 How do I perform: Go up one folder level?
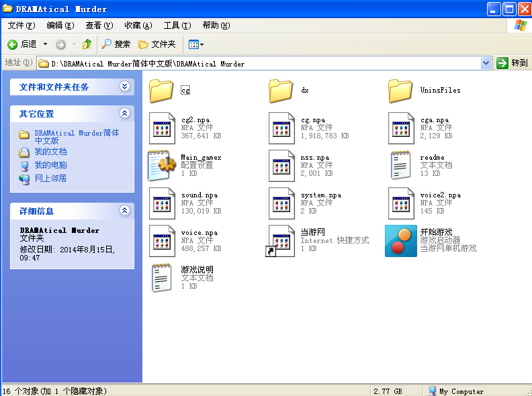click(x=87, y=44)
